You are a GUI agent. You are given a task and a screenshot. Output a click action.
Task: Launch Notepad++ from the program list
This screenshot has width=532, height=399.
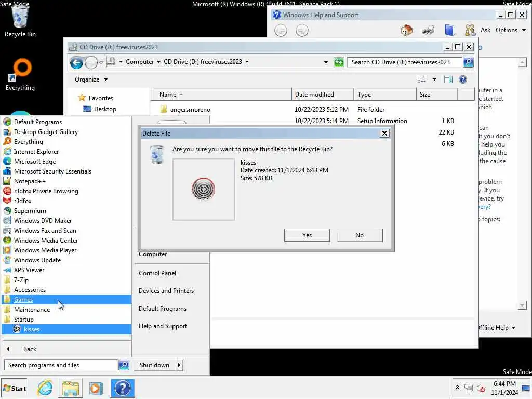click(66, 181)
